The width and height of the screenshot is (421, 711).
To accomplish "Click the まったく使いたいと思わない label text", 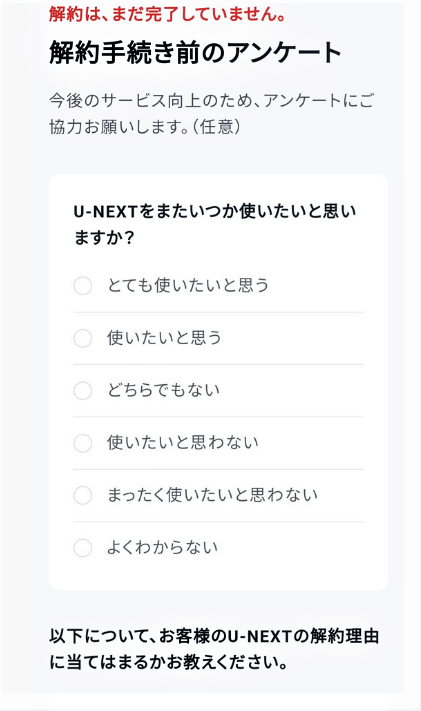I will point(212,495).
